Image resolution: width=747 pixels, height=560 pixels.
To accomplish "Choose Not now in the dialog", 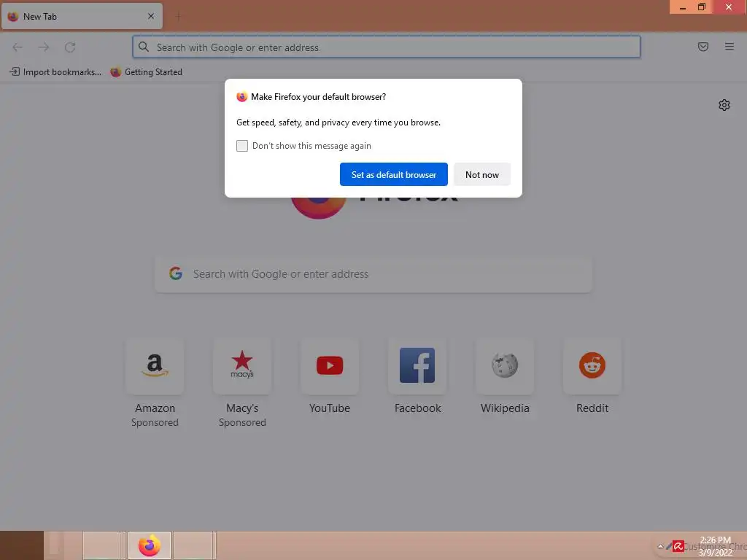I will click(481, 174).
